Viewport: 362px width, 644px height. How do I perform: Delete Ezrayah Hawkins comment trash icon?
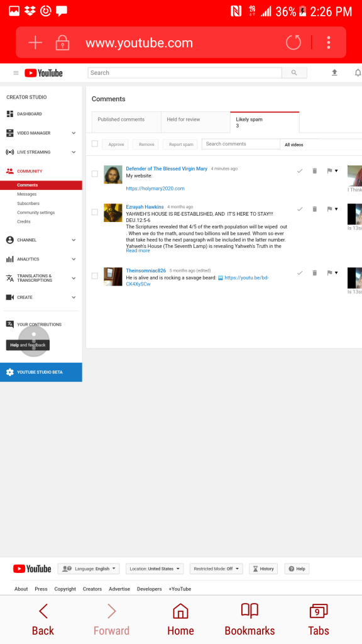pyautogui.click(x=315, y=209)
